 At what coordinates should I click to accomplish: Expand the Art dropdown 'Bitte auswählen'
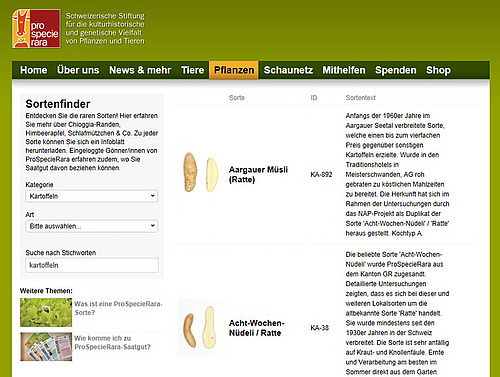coord(92,226)
